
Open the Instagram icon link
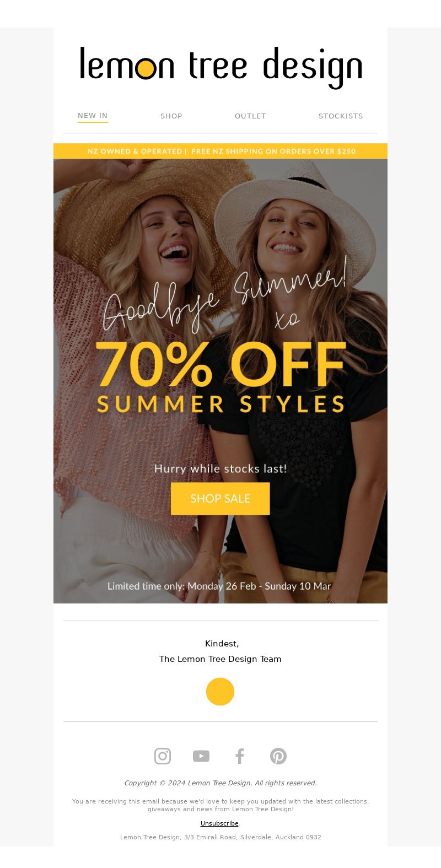pyautogui.click(x=163, y=756)
